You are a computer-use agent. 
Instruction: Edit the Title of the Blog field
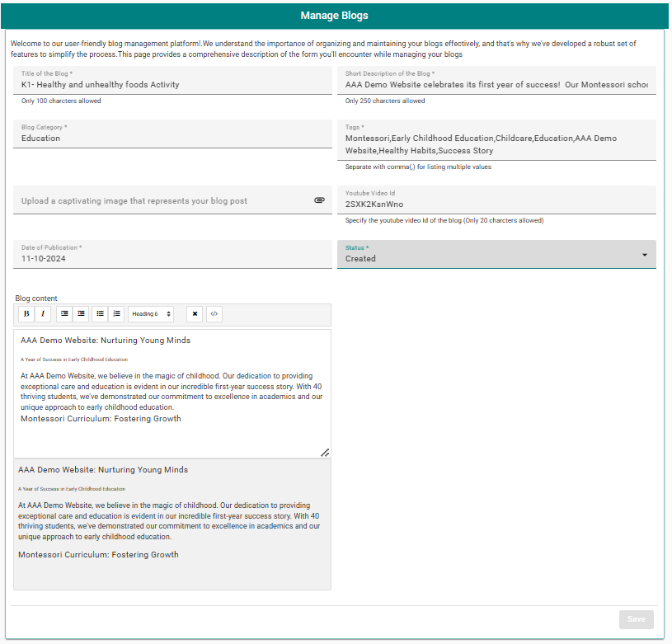pyautogui.click(x=172, y=80)
